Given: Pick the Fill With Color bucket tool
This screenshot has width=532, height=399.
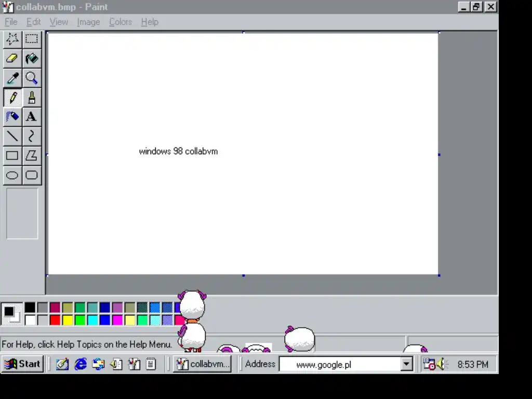Looking at the screenshot, I should 32,58.
